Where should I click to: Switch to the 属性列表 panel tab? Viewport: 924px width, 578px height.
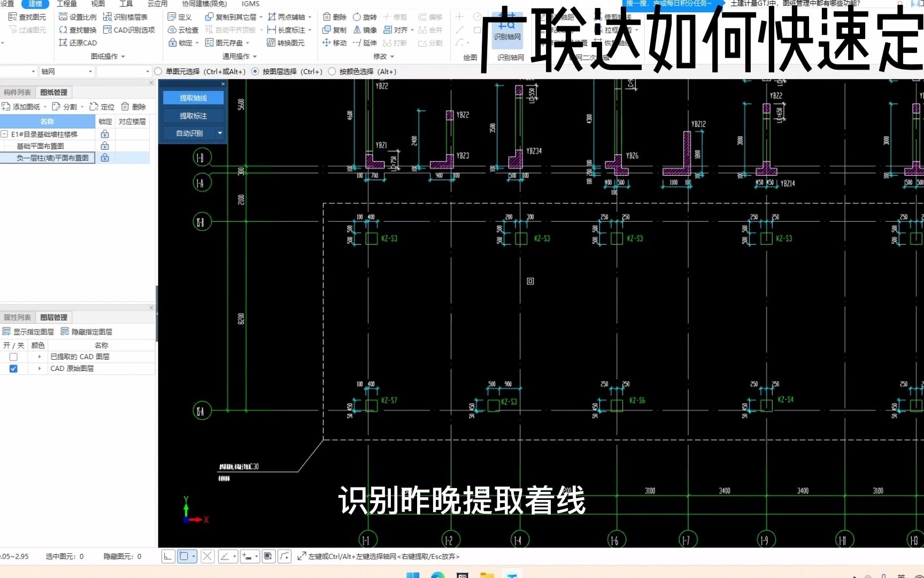coord(17,317)
